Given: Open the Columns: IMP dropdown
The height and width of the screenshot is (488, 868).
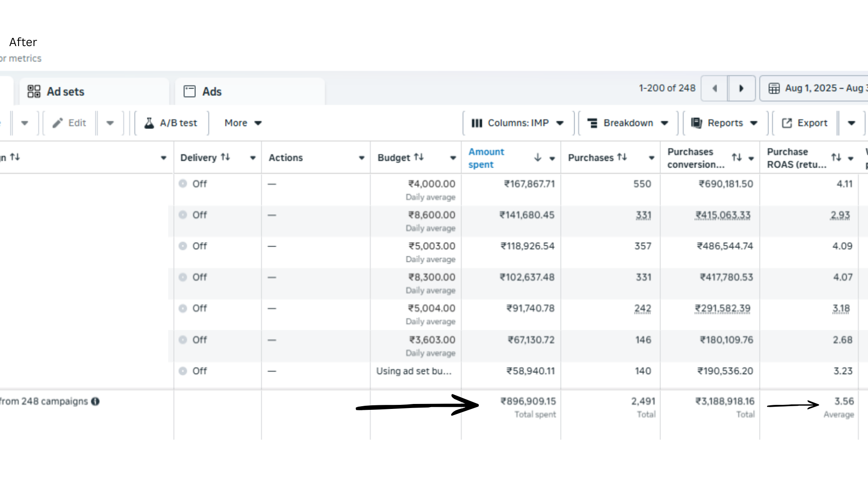Looking at the screenshot, I should point(518,123).
